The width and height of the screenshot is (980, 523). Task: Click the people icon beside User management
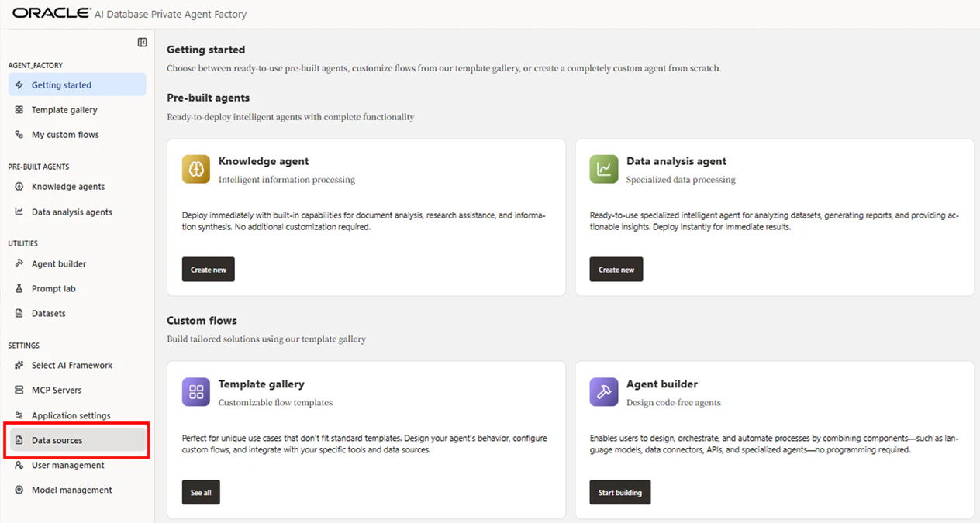pyautogui.click(x=19, y=465)
